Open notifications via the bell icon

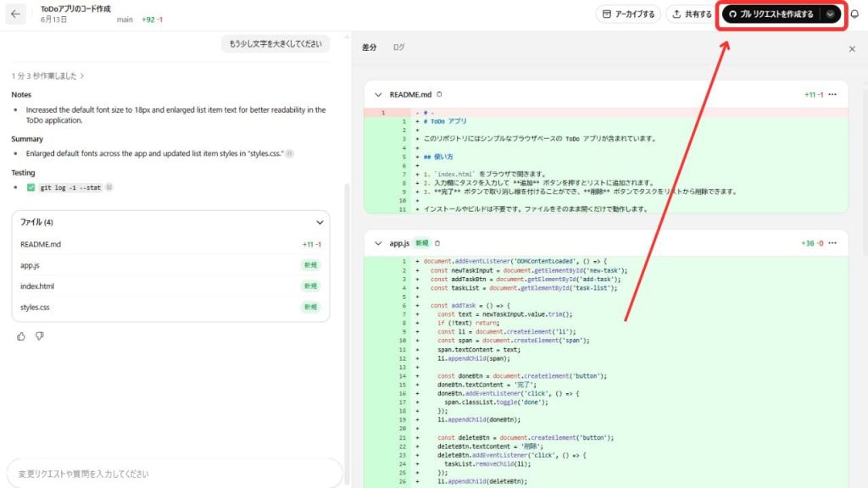(x=854, y=14)
